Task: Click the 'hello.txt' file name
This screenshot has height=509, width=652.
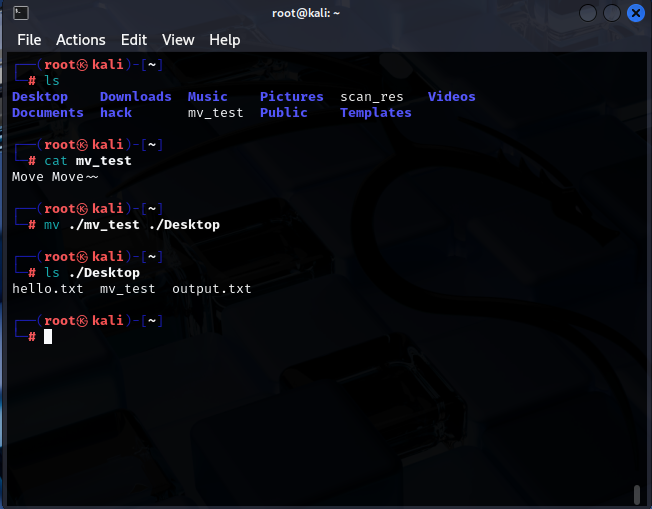Action: click(x=48, y=289)
